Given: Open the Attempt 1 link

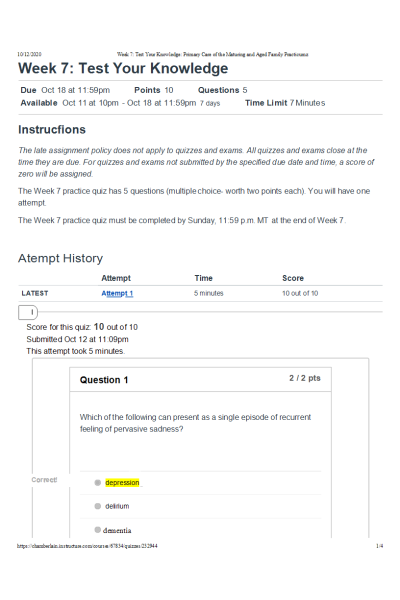Looking at the screenshot, I should 117,293.
